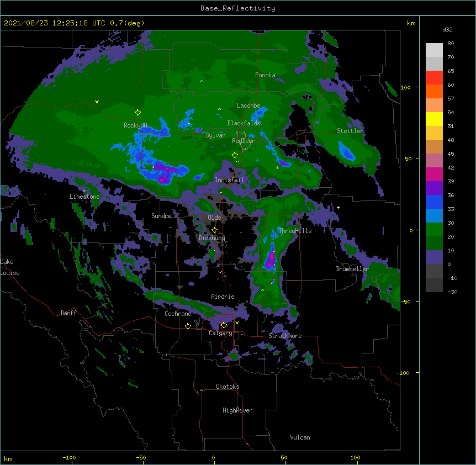Click the Lake Louise label
Screen dimensions: 476x465
tap(10, 267)
